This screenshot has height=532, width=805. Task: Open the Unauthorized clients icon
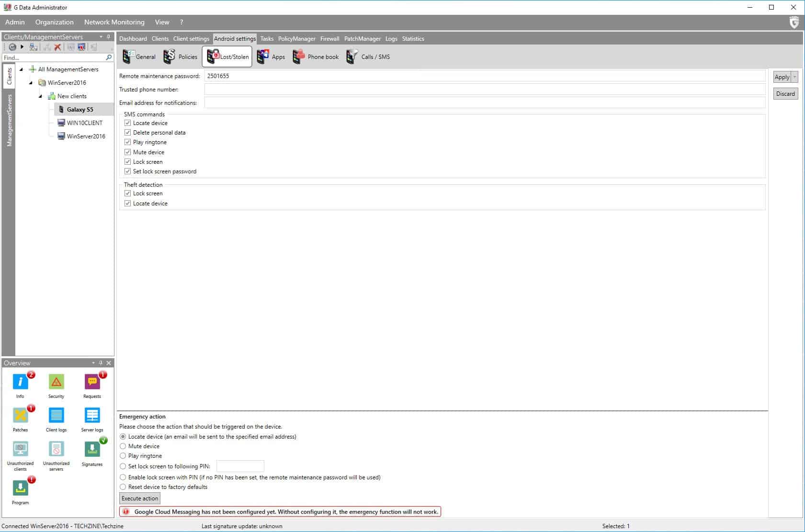[x=20, y=449]
